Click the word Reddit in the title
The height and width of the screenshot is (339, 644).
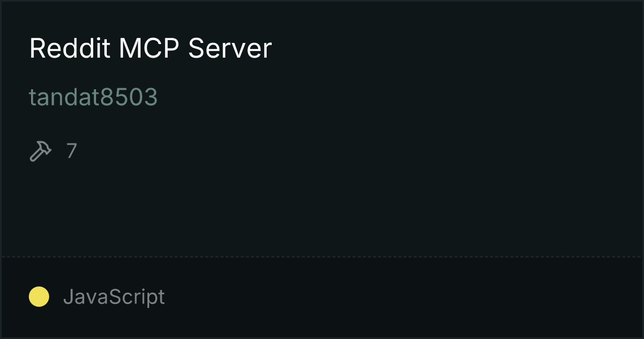pyautogui.click(x=69, y=48)
